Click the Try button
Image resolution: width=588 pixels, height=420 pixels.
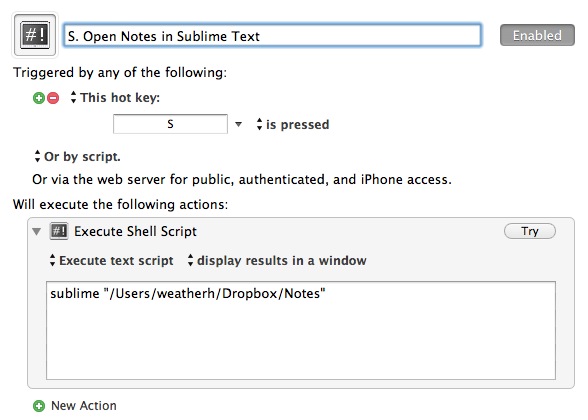530,231
